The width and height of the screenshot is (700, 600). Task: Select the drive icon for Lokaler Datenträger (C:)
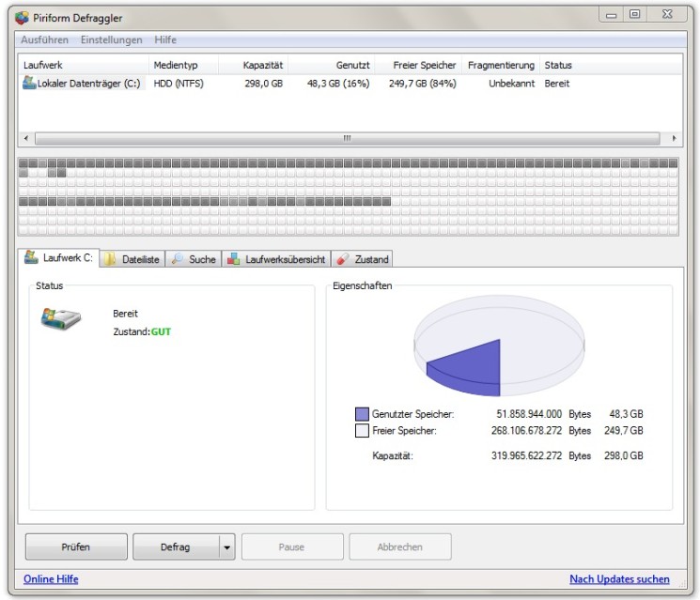[x=29, y=83]
